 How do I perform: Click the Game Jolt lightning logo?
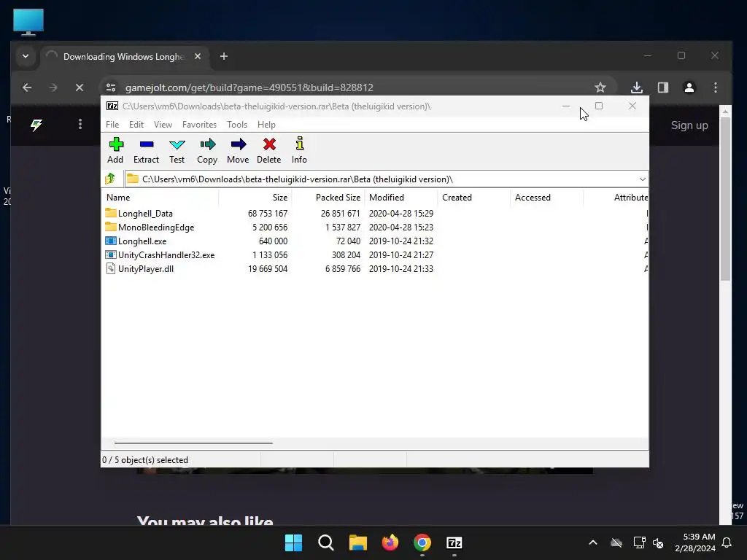(36, 125)
